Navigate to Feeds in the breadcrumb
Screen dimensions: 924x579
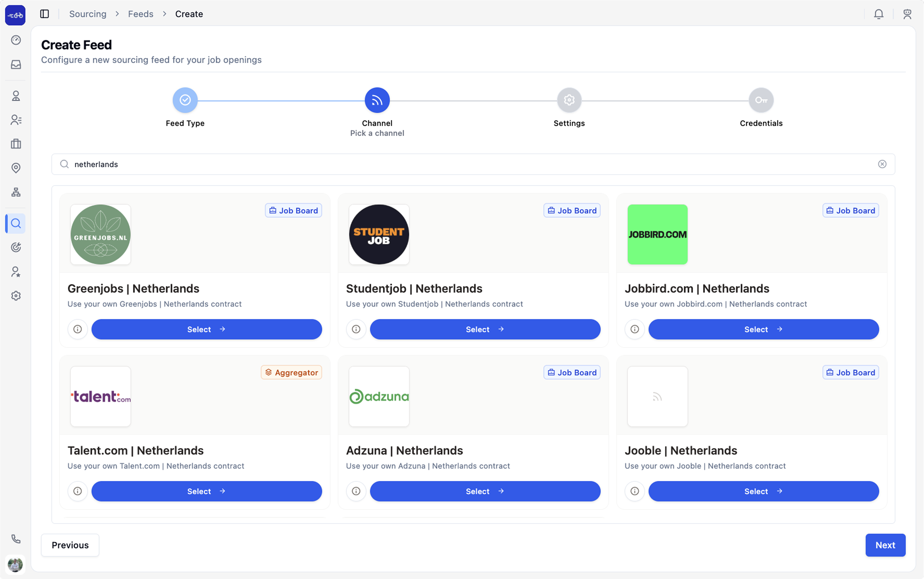pyautogui.click(x=140, y=14)
